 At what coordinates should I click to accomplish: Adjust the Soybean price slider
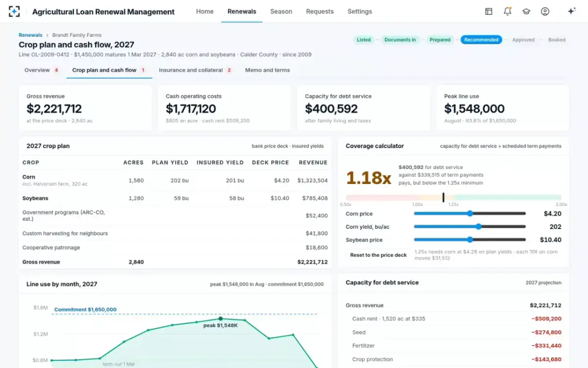(470, 240)
